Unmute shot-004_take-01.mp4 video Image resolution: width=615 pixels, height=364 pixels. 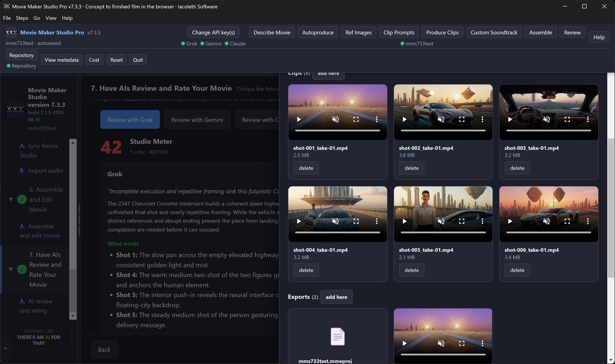[336, 221]
